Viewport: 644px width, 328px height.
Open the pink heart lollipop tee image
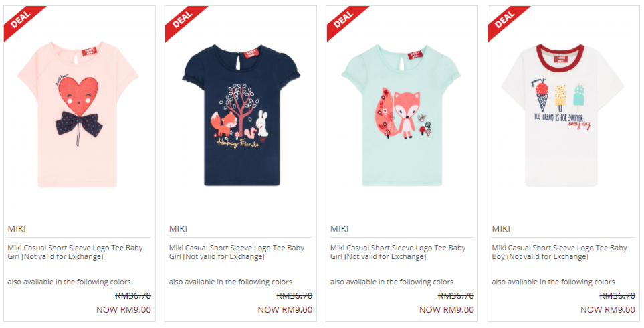[78, 114]
